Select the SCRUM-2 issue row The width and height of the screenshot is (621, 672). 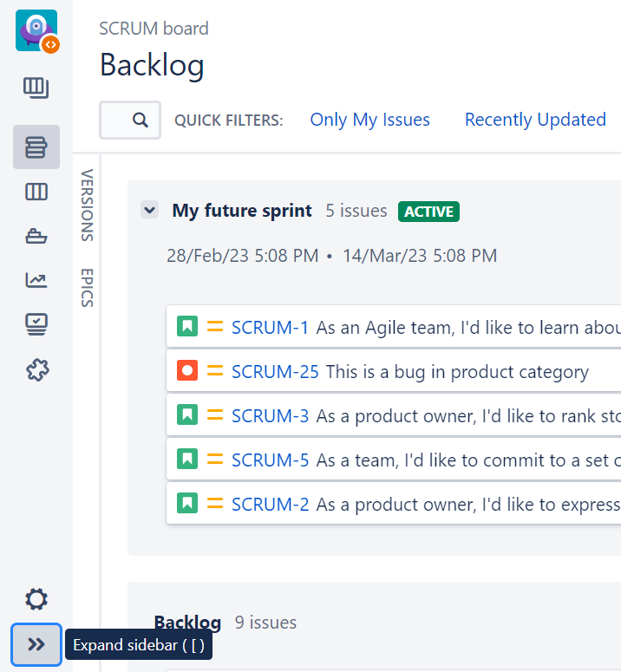(x=468, y=504)
